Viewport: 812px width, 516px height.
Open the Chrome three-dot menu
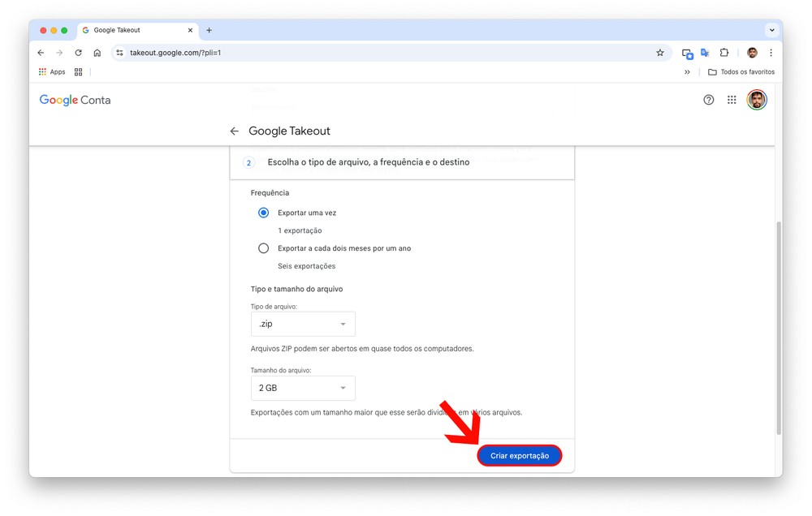(x=771, y=53)
